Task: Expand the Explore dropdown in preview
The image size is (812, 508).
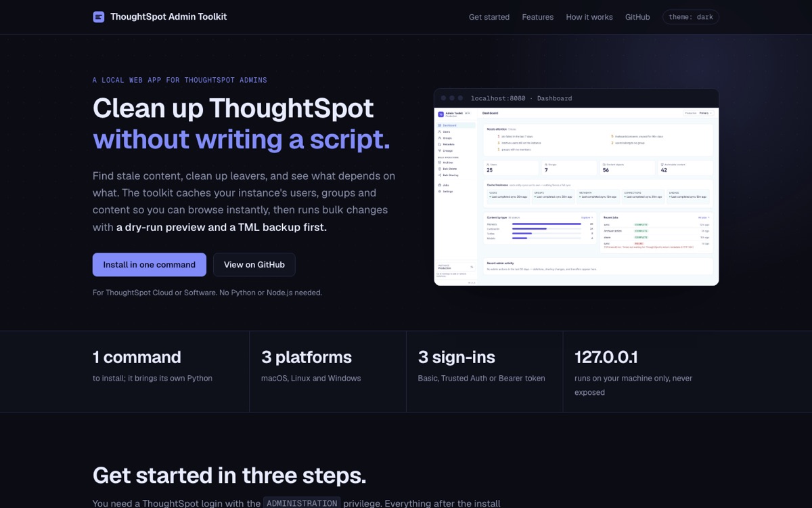Action: 587,217
